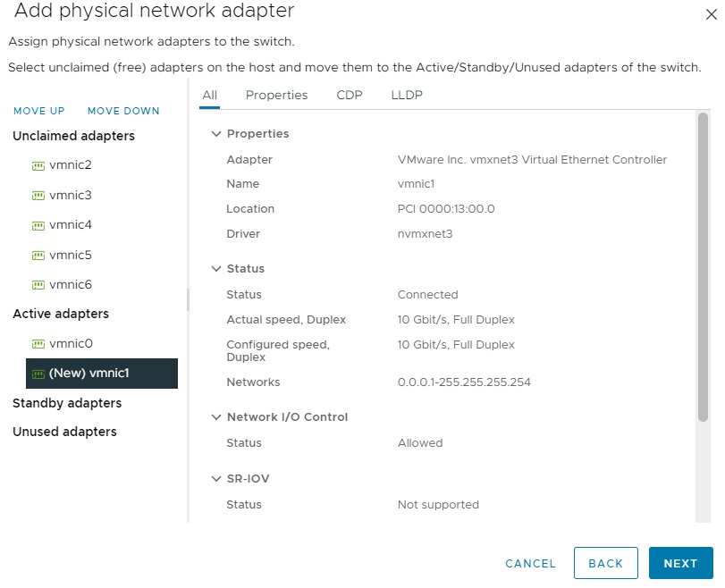Open the LLDP tab
This screenshot has height=588, width=725.
[407, 96]
